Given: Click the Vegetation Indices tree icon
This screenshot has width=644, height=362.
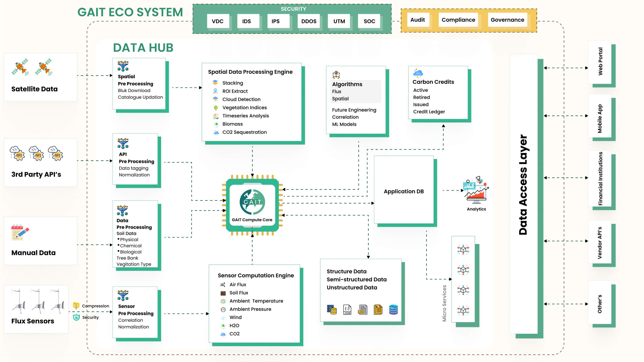Looking at the screenshot, I should [x=216, y=108].
